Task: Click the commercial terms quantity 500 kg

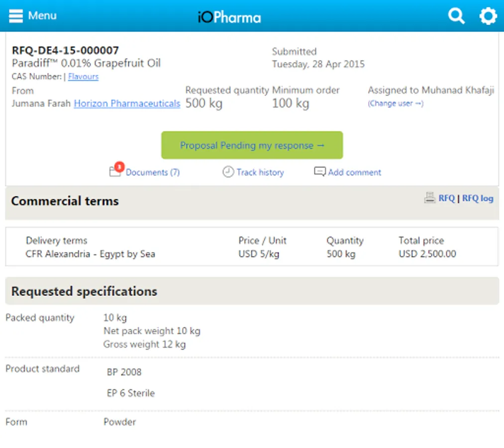Action: [341, 254]
